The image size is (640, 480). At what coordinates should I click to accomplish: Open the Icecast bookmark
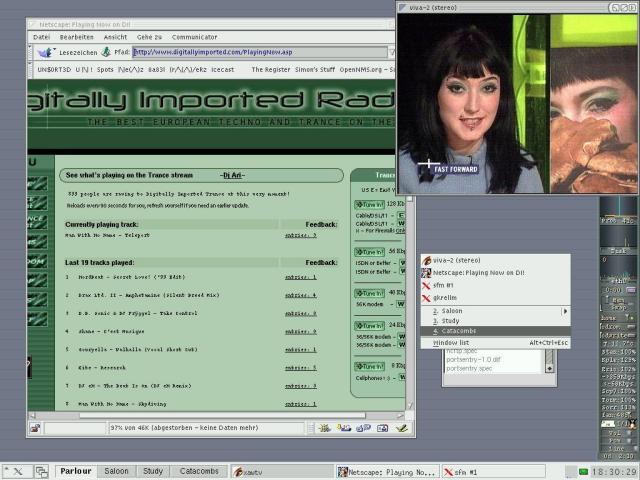point(222,70)
